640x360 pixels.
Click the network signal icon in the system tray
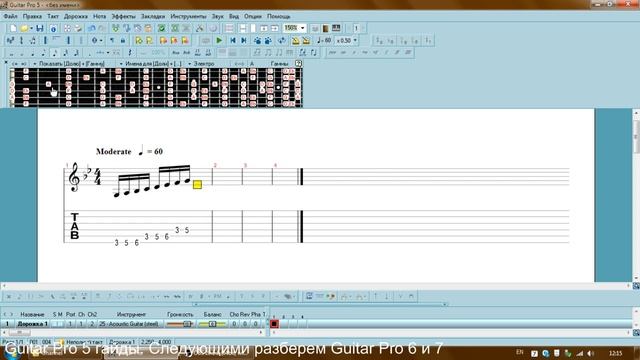[580, 353]
